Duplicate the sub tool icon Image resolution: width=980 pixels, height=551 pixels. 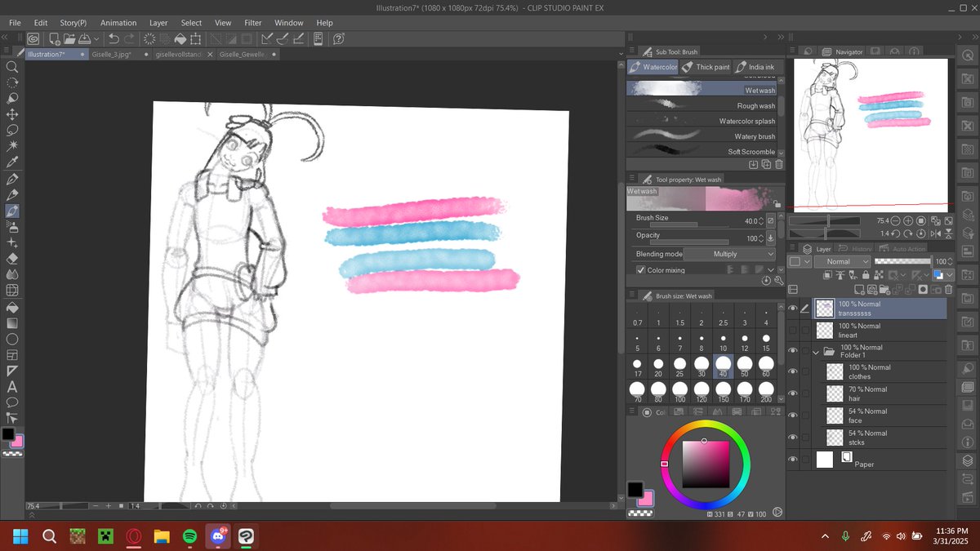click(766, 164)
